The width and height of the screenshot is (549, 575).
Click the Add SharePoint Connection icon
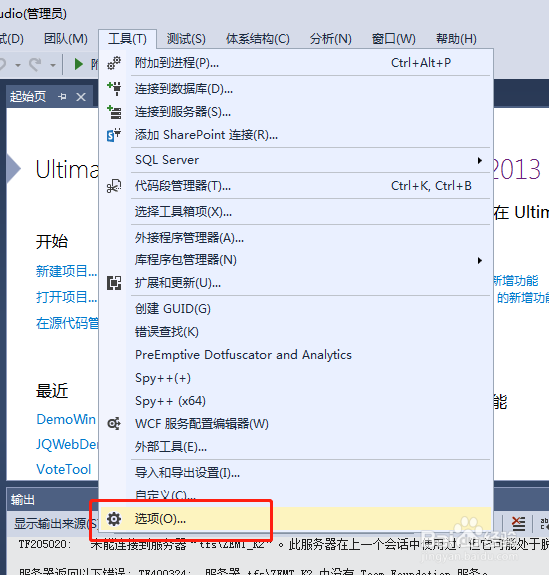pyautogui.click(x=114, y=135)
